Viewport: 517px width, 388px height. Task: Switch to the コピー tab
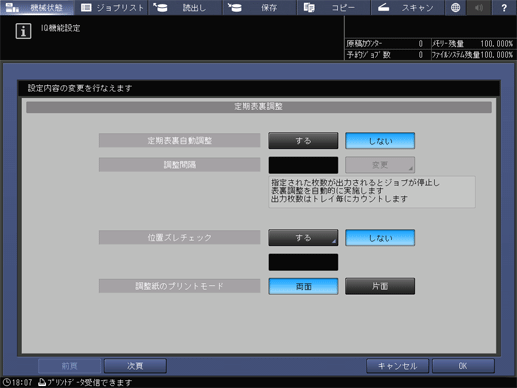tap(334, 7)
